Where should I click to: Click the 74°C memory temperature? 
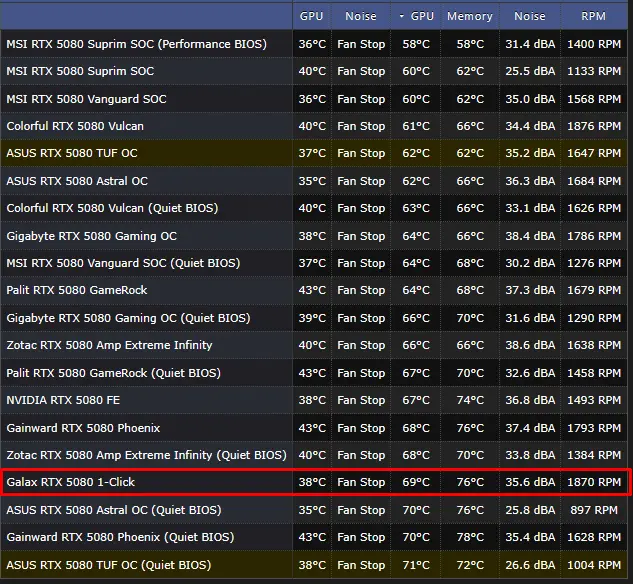click(470, 400)
